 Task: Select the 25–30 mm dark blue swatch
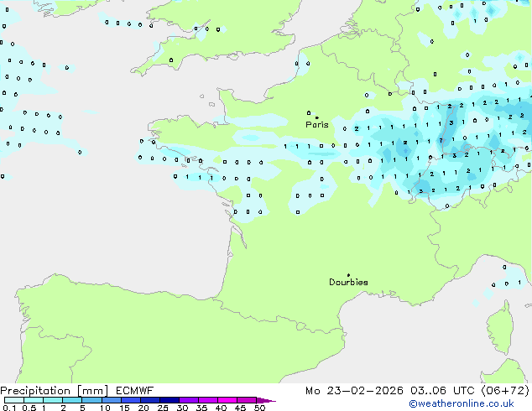click(169, 400)
